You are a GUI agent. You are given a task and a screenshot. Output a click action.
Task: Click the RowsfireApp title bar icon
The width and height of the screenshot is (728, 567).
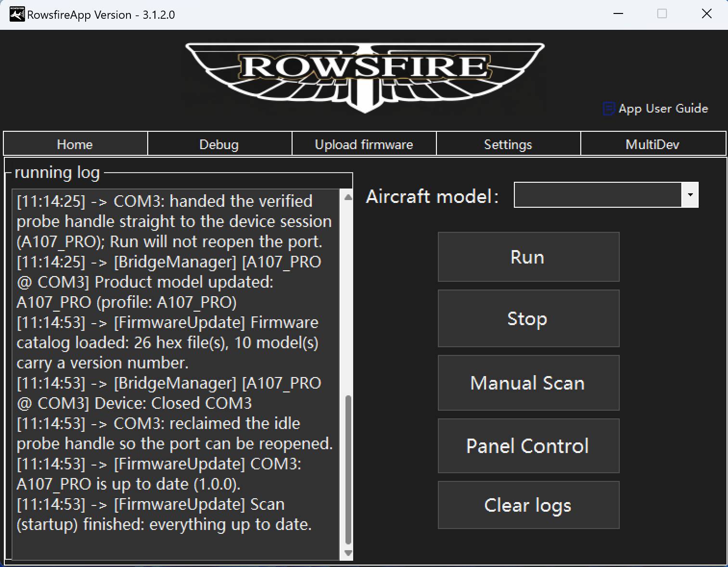(x=17, y=14)
